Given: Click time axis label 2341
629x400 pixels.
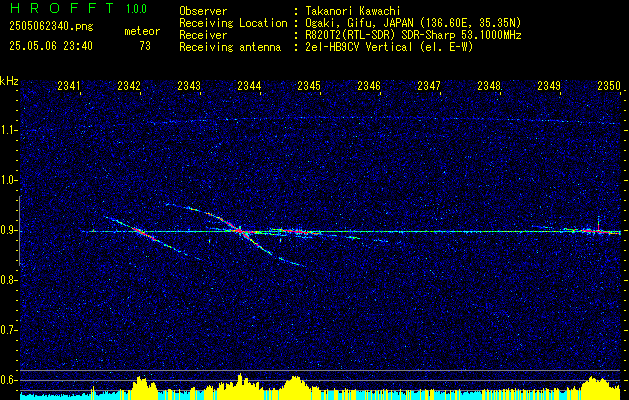Looking at the screenshot, I should pos(69,86).
